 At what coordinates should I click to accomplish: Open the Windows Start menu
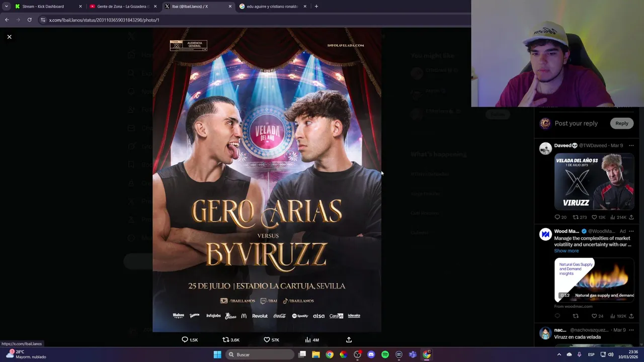click(x=217, y=354)
